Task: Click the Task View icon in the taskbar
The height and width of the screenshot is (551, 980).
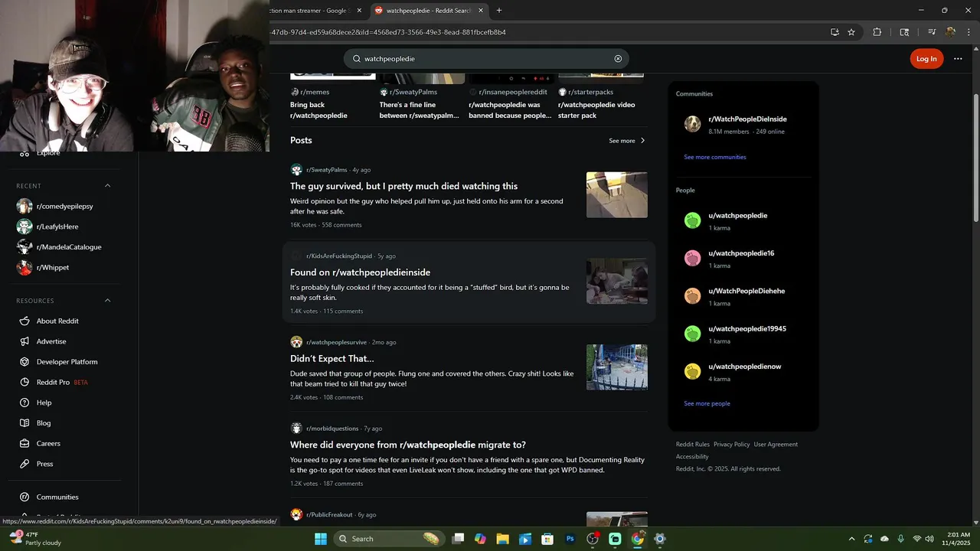Action: [458, 539]
